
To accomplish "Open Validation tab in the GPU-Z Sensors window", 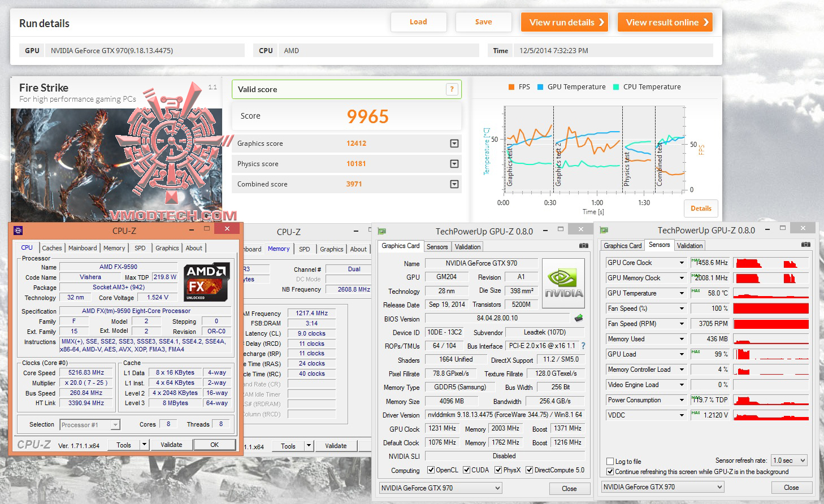I will click(x=690, y=246).
